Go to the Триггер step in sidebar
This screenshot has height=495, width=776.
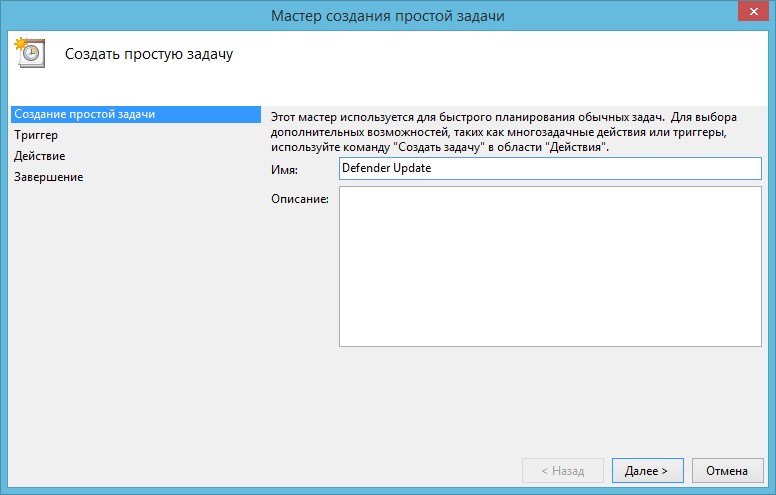click(36, 135)
